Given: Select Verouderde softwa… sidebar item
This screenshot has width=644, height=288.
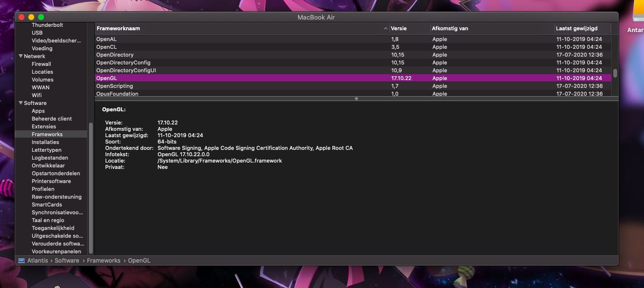Looking at the screenshot, I should tap(58, 244).
